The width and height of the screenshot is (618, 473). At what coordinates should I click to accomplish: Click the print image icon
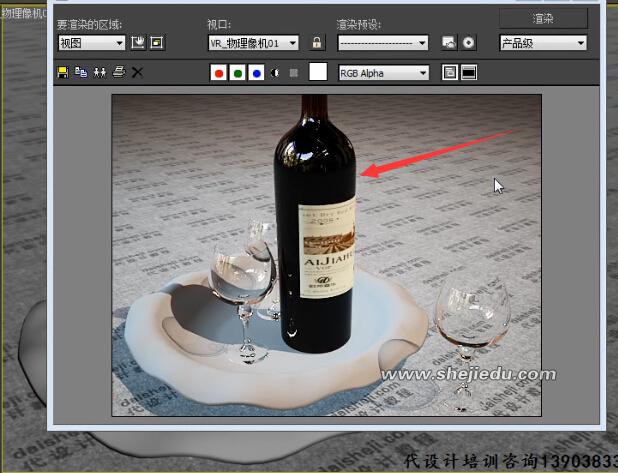point(119,72)
